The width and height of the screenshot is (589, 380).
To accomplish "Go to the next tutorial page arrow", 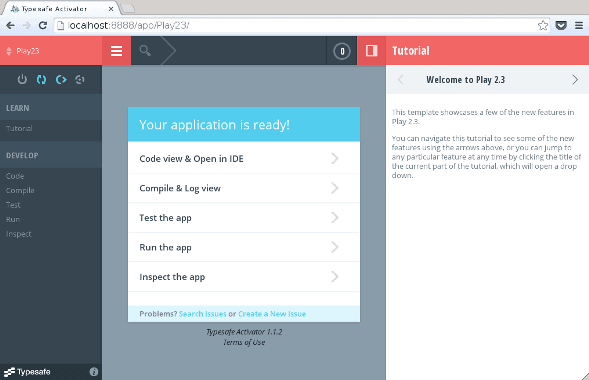I will (575, 80).
